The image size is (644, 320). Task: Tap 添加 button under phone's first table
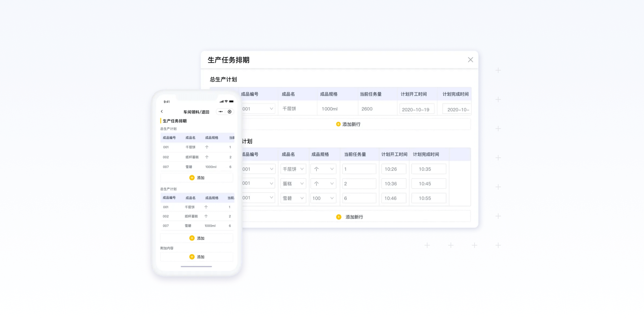pyautogui.click(x=197, y=178)
